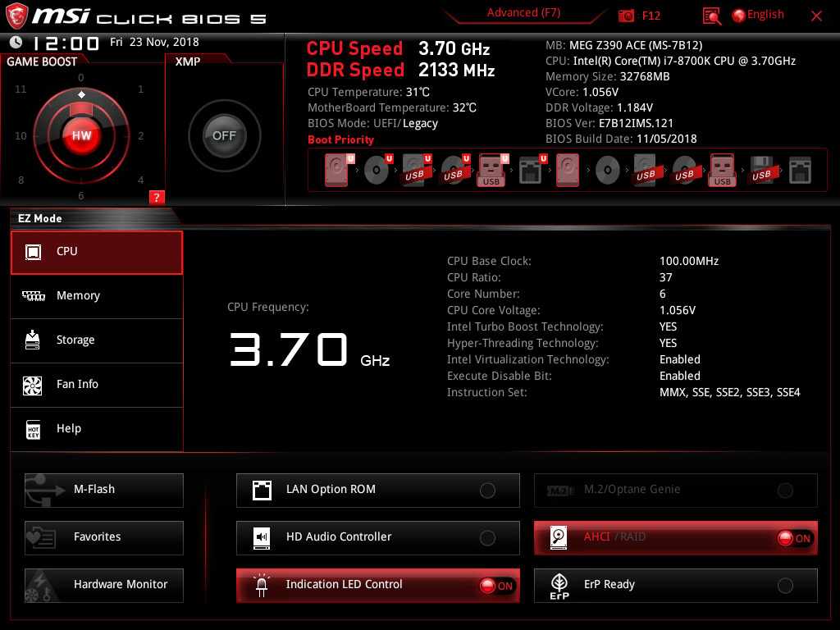Enable the ErP Ready switch
The height and width of the screenshot is (630, 840).
[785, 586]
